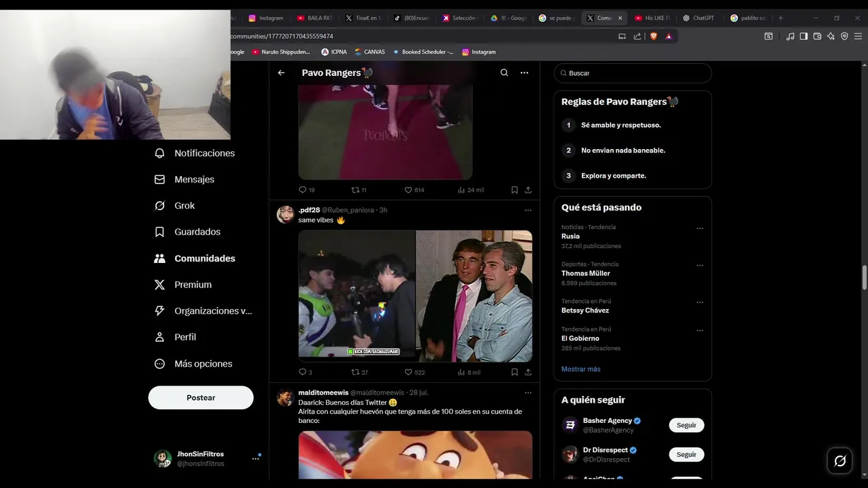The height and width of the screenshot is (488, 868).
Task: Share the .pdf28 same vibes post
Action: pos(528,372)
